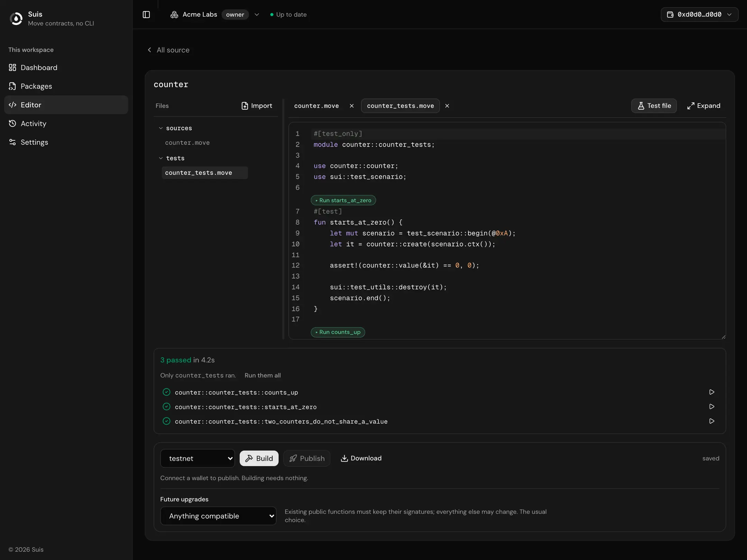Collapse the tests folder
Viewport: 747px width, 560px height.
tap(160, 158)
